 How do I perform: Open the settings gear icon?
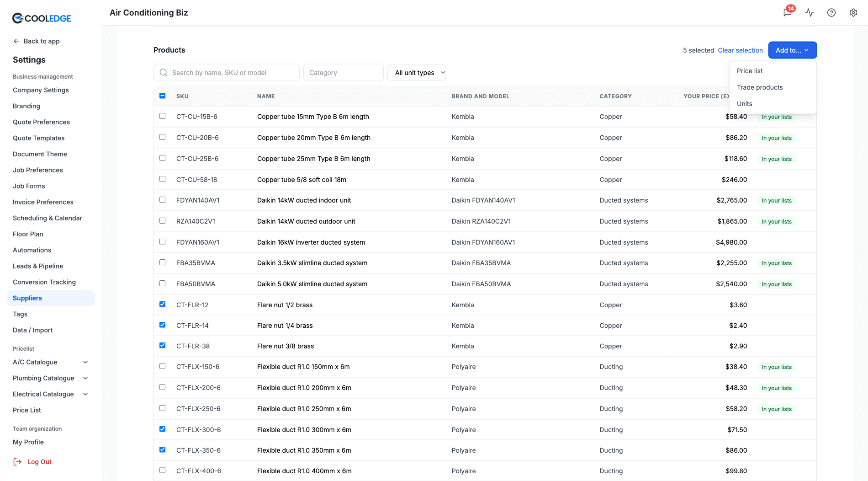point(853,13)
